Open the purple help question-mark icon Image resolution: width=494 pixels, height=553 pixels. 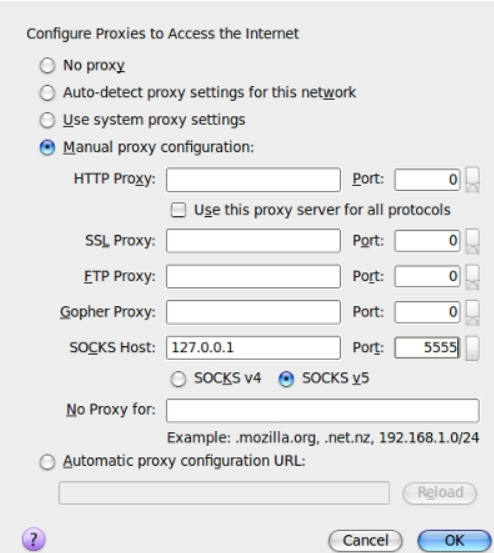34,539
